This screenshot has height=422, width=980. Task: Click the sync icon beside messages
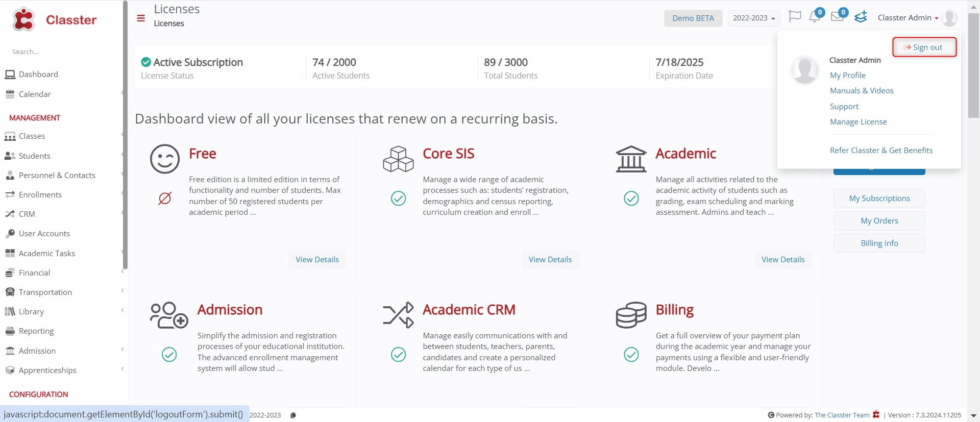click(861, 17)
